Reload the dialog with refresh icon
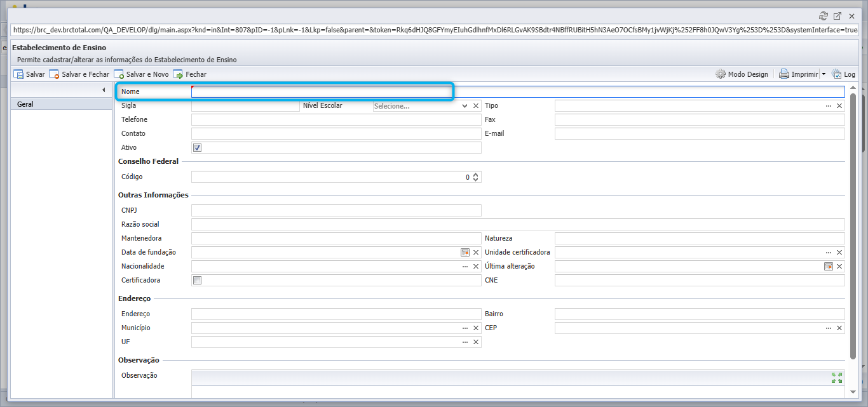 tap(824, 16)
